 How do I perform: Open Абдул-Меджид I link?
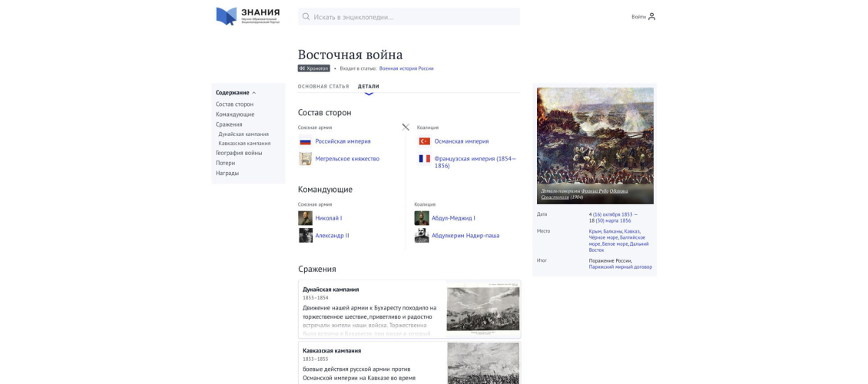tap(453, 218)
